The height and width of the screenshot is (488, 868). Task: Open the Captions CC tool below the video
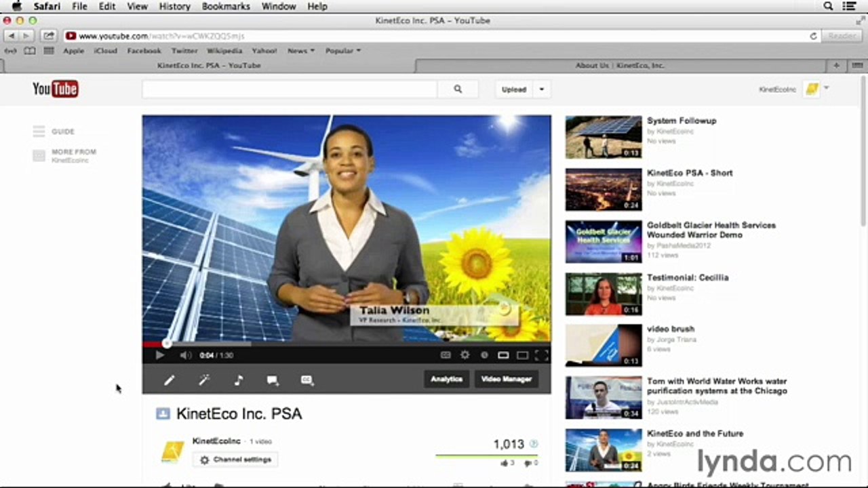point(307,380)
